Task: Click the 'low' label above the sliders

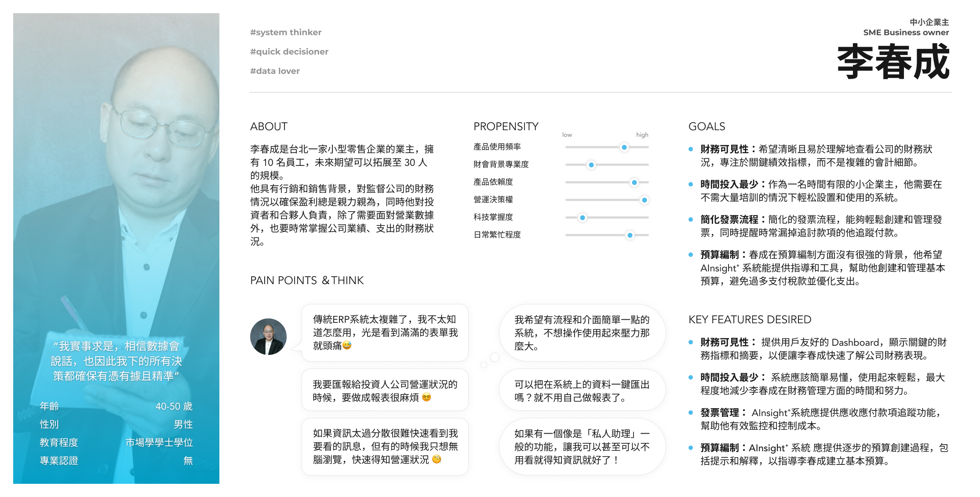Action: tap(567, 135)
